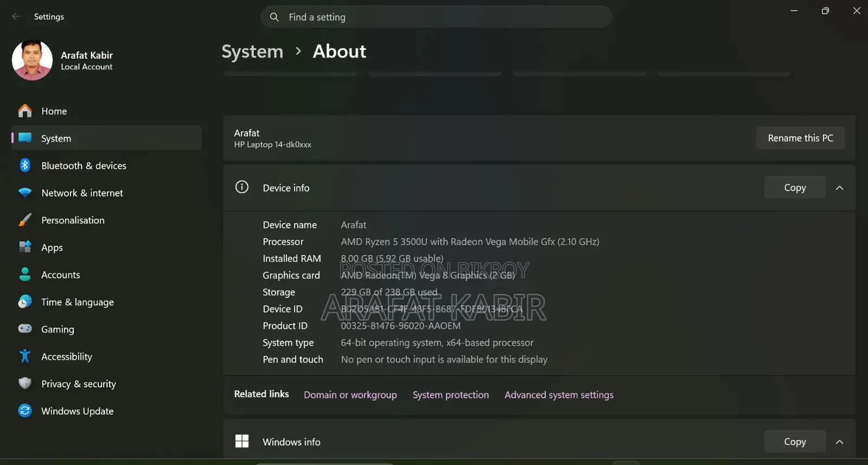
Task: Click the Accounts person icon
Action: 25,274
